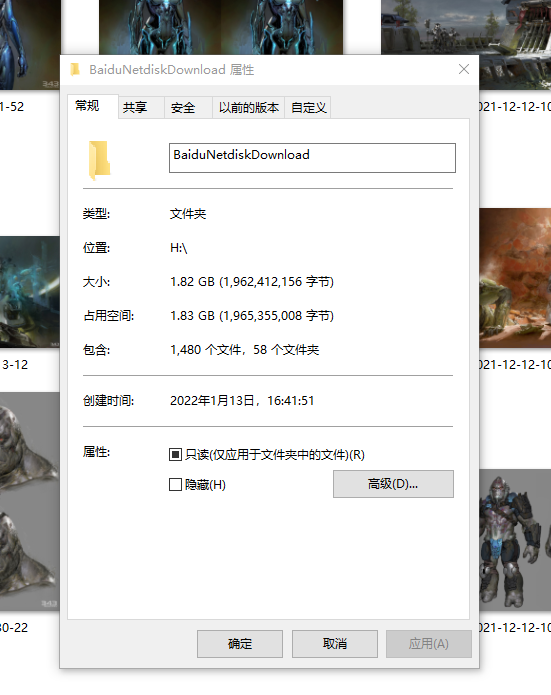Go to the 自定义 tab
This screenshot has height=695, width=551.
tap(309, 108)
